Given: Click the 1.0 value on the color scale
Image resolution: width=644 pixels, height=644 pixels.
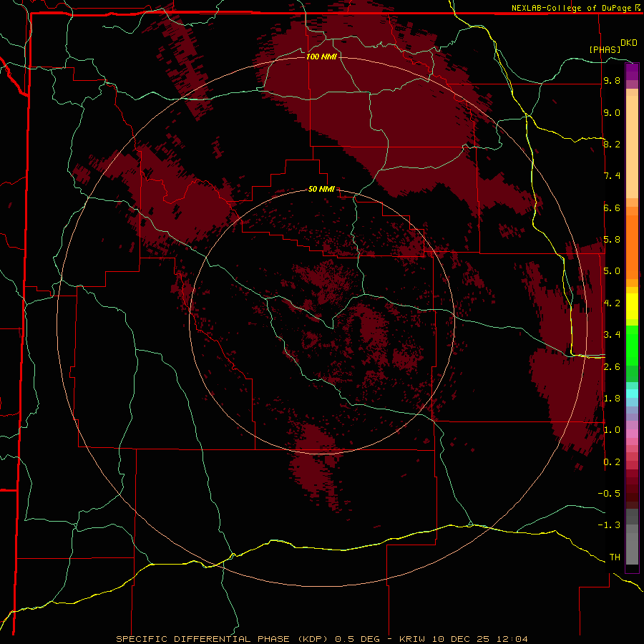Looking at the screenshot, I should [x=612, y=430].
